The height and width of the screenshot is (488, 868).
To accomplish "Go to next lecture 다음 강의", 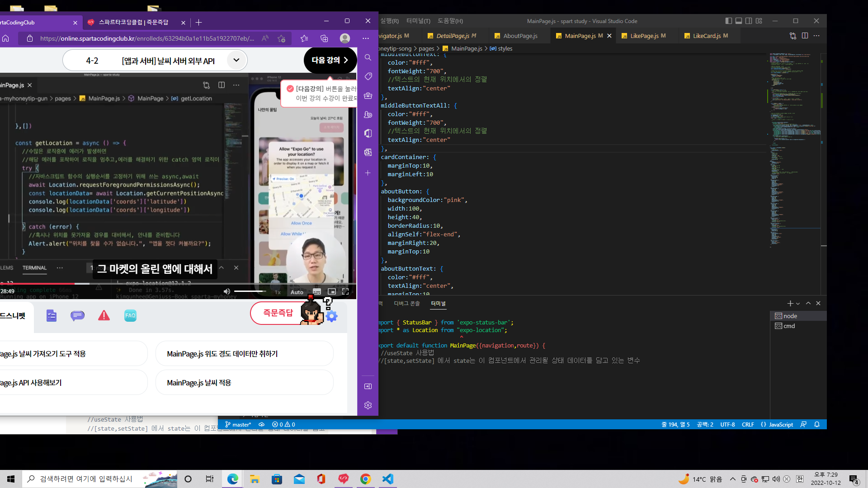I will tap(330, 60).
